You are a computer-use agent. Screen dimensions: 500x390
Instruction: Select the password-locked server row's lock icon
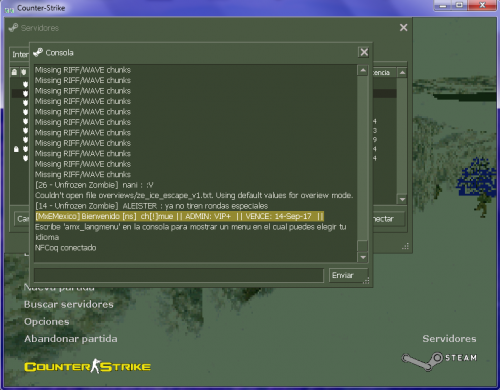[16, 149]
